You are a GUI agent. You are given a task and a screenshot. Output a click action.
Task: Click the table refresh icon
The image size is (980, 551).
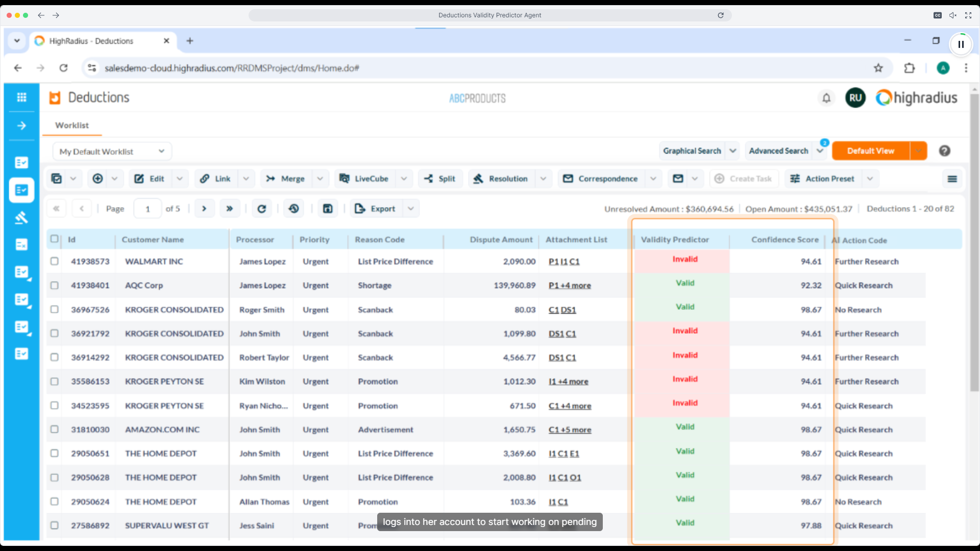[x=262, y=209]
